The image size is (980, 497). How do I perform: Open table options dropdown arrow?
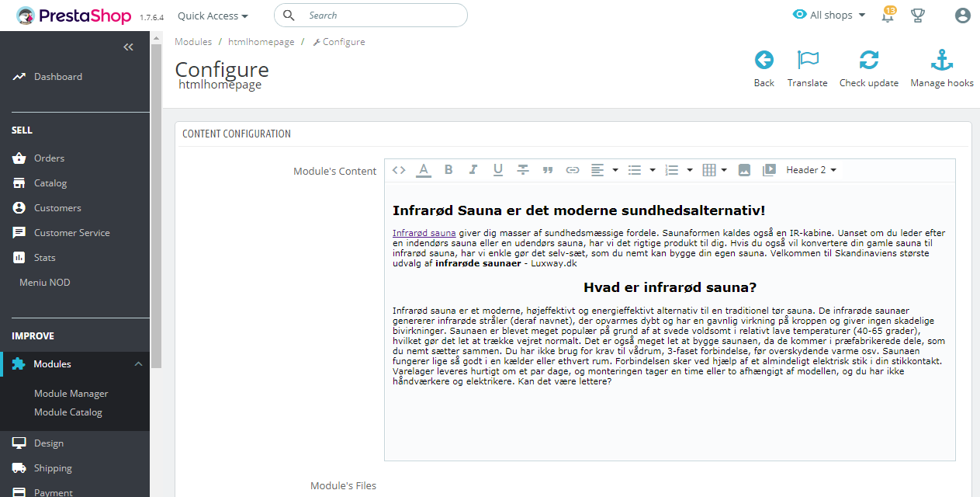(x=725, y=170)
